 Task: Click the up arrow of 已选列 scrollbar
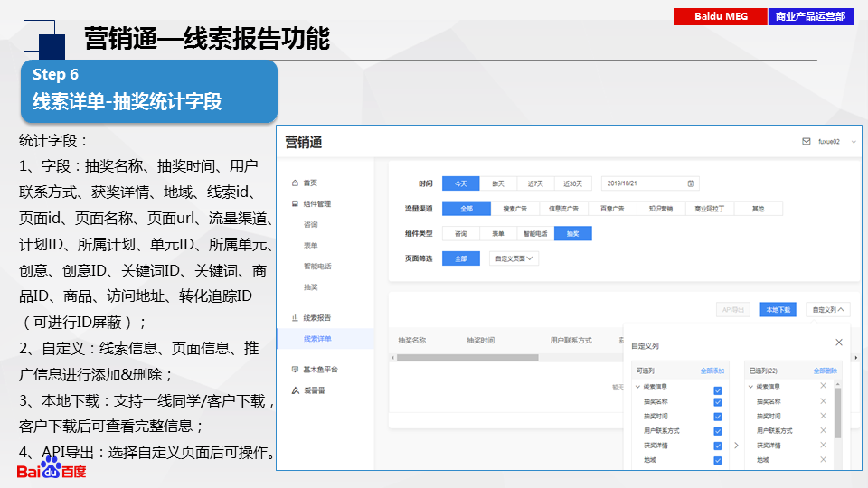tap(837, 384)
